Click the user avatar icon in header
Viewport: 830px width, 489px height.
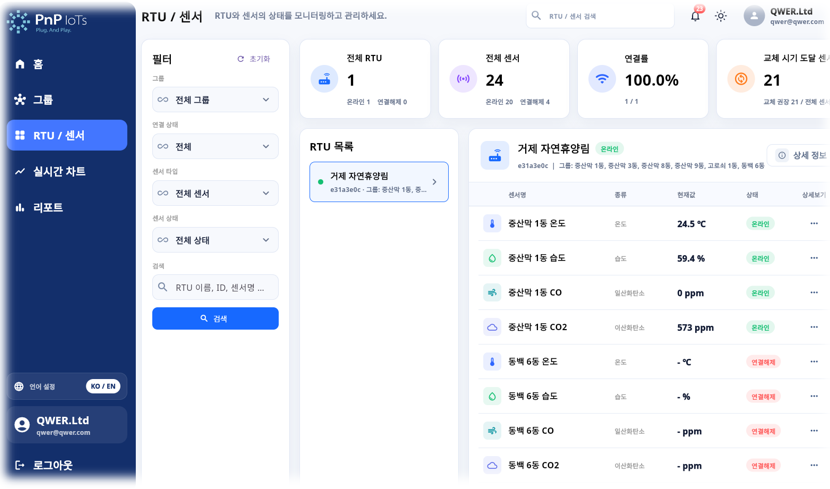754,16
